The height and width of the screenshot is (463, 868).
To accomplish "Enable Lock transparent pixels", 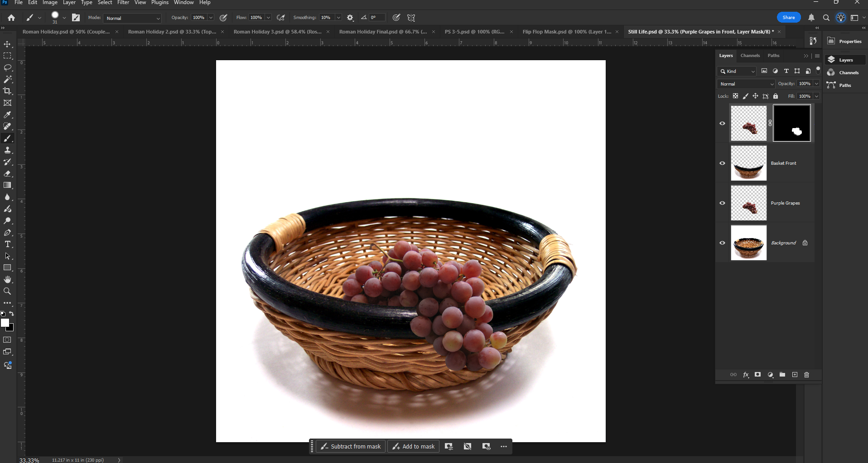I will [735, 96].
